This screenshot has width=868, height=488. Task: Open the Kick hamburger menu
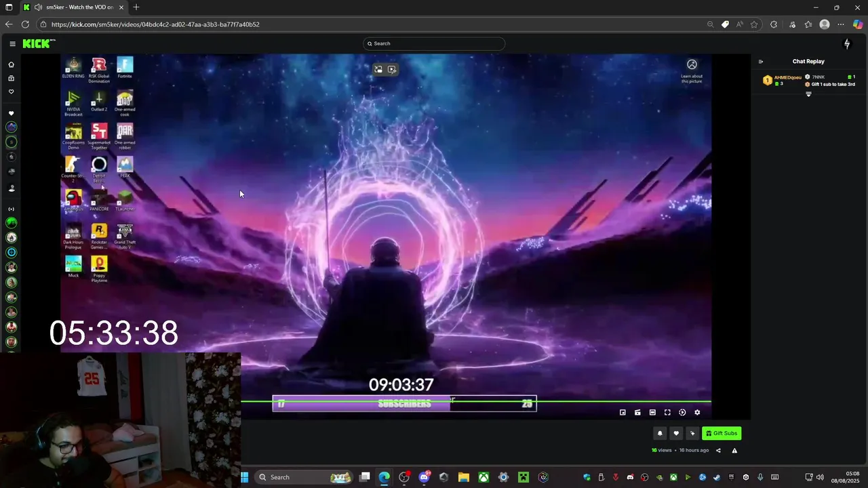point(12,43)
